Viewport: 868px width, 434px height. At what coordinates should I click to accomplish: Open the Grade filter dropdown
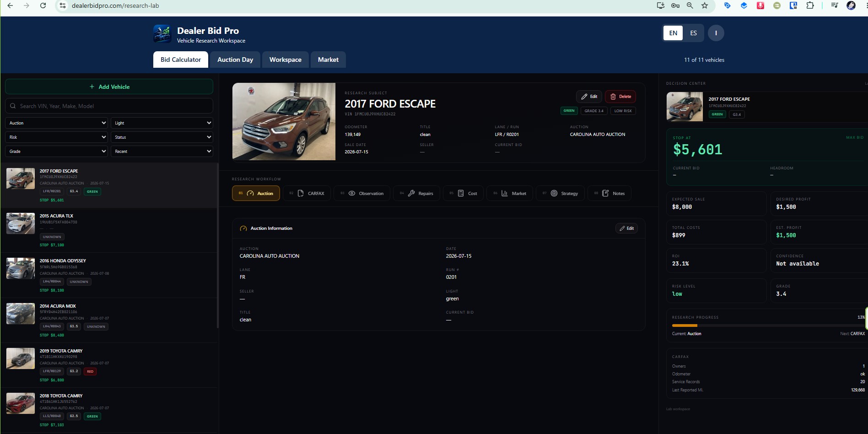[x=57, y=151]
